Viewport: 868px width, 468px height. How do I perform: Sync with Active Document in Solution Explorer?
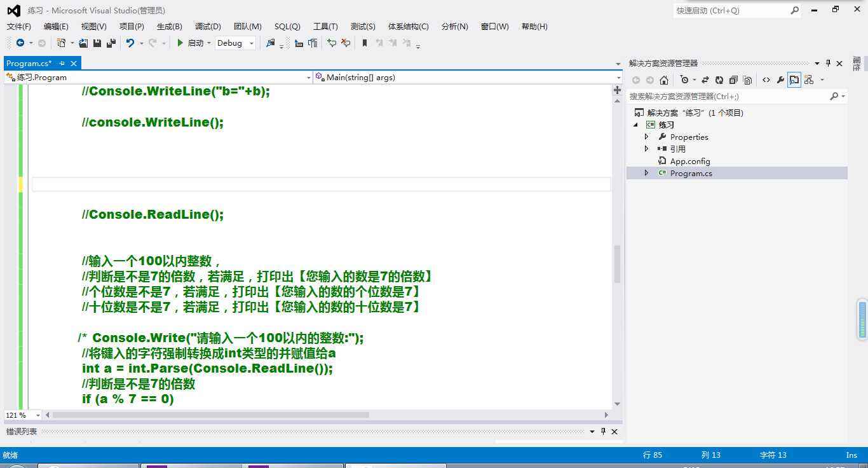[x=705, y=79]
